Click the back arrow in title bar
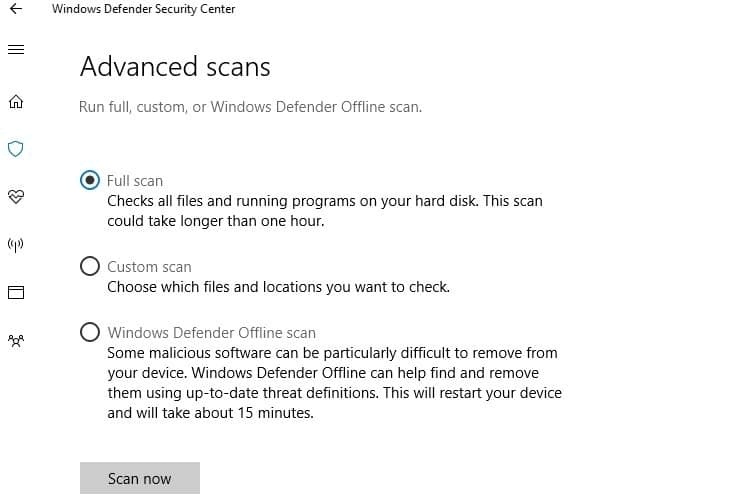The image size is (746, 497). click(x=16, y=9)
